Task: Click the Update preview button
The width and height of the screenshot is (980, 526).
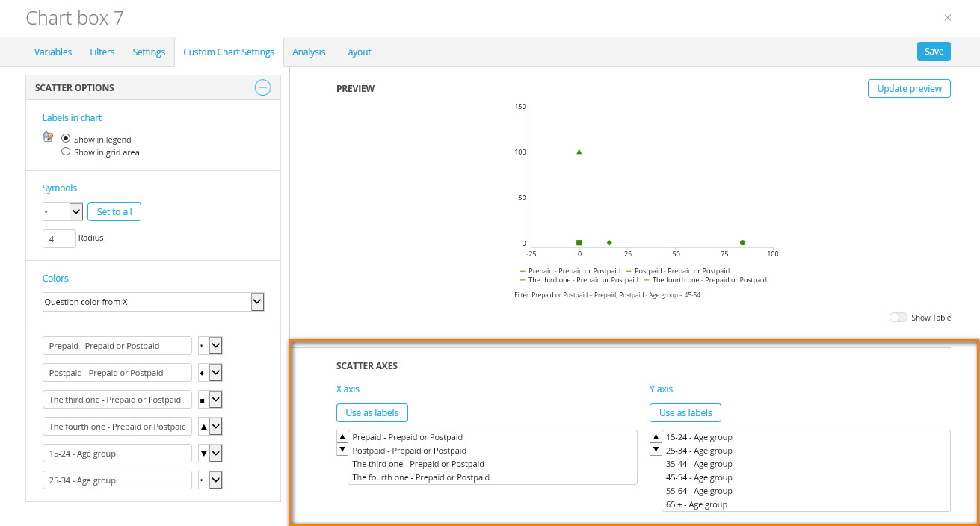Action: click(909, 88)
